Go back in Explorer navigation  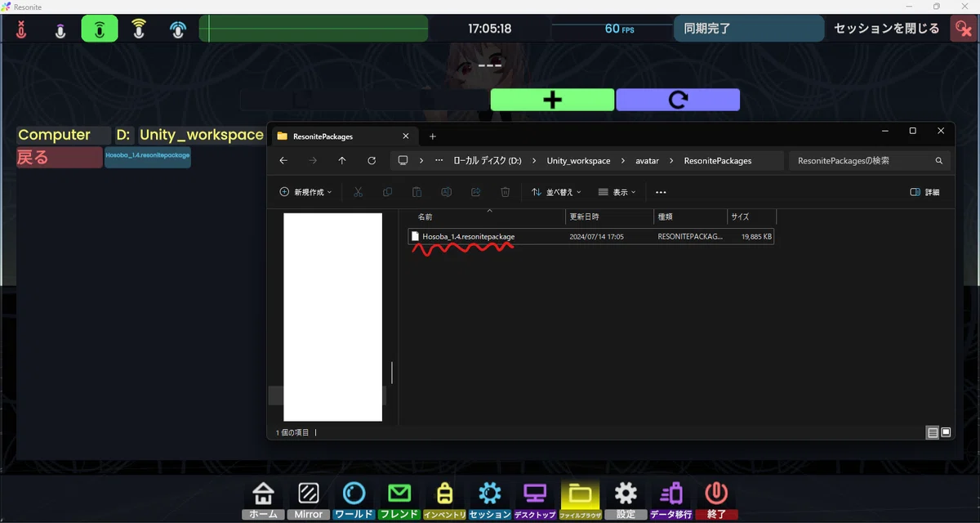(283, 161)
